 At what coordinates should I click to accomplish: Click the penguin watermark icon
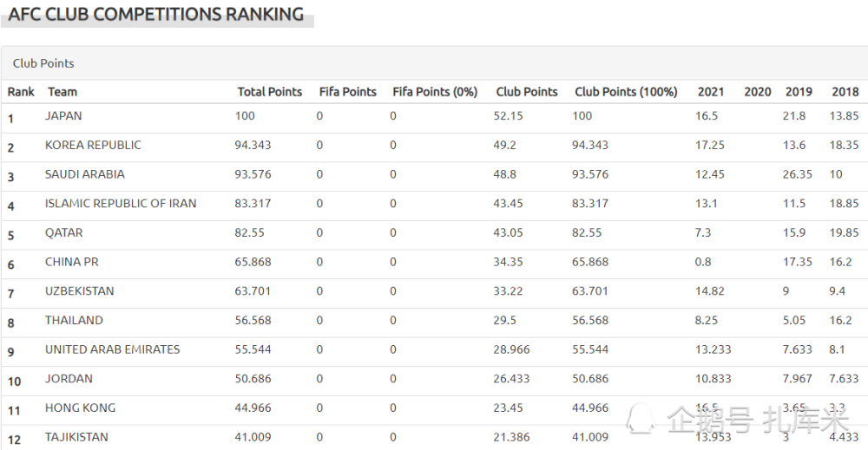pyautogui.click(x=641, y=419)
